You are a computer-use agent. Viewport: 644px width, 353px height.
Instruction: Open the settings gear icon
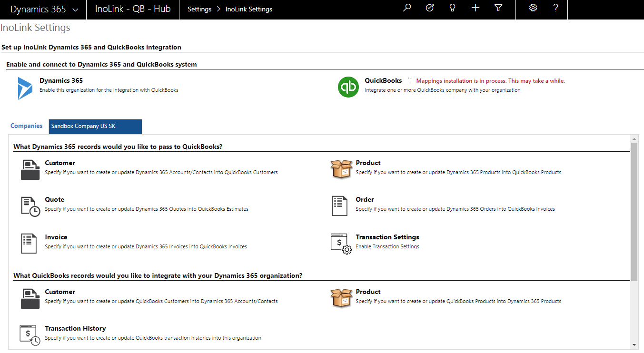tap(533, 8)
